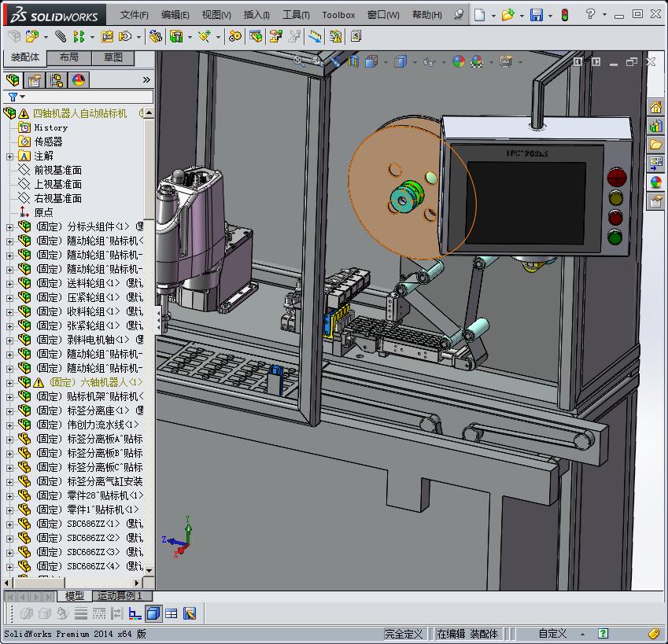Screen dimensions: 668x644
Task: Expand the 注解 annotations tree node
Action: (9, 156)
